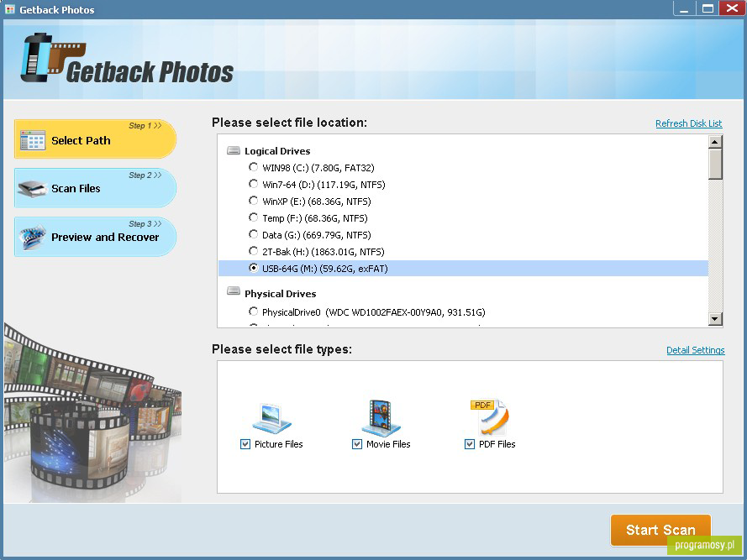Click the drive list scroll down arrow
This screenshot has height=560, width=747.
(x=715, y=318)
